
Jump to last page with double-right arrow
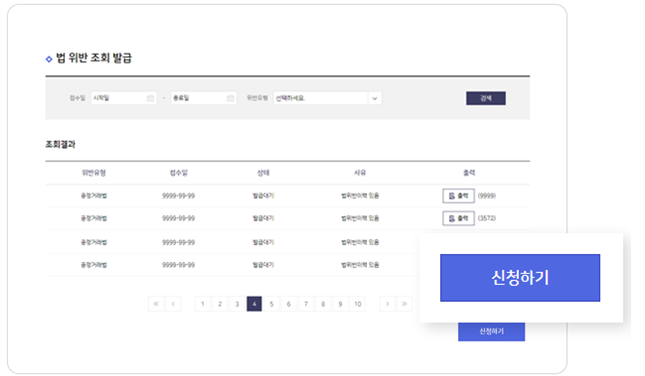pyautogui.click(x=404, y=304)
